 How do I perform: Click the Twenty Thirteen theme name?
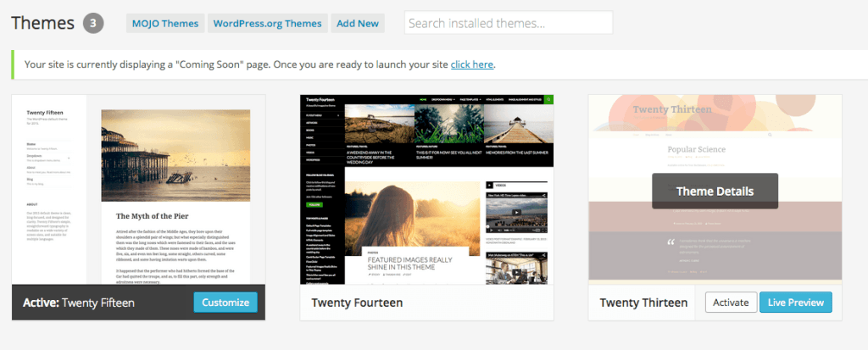pyautogui.click(x=643, y=303)
